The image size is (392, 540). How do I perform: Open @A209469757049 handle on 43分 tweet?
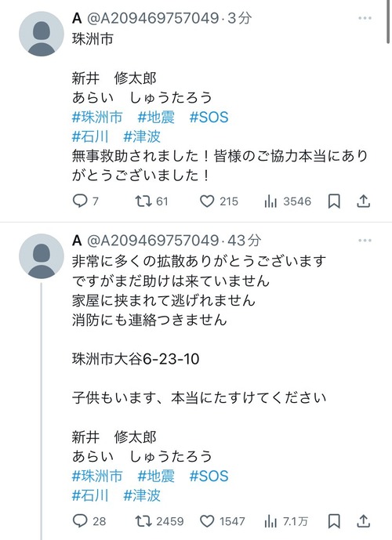153,240
